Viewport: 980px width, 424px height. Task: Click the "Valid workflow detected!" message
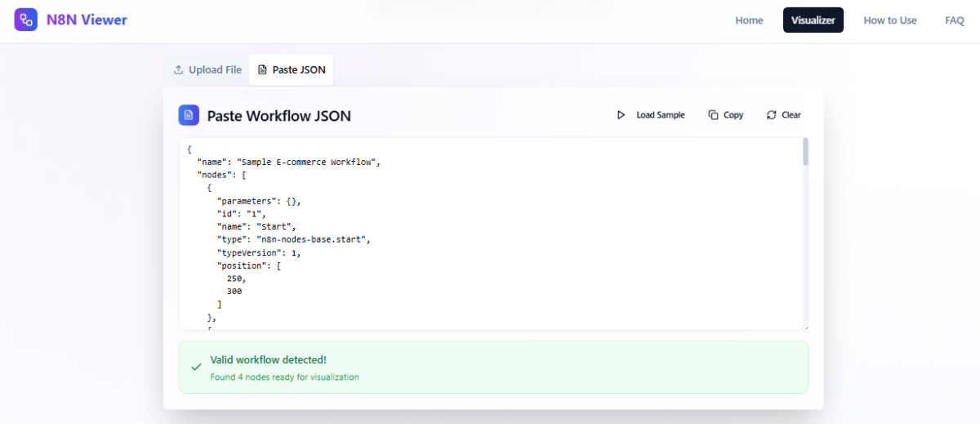point(269,359)
